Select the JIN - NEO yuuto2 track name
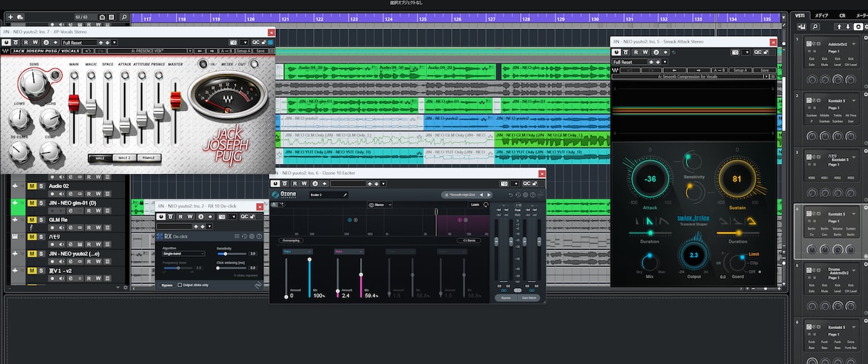868x364 pixels. tap(73, 253)
